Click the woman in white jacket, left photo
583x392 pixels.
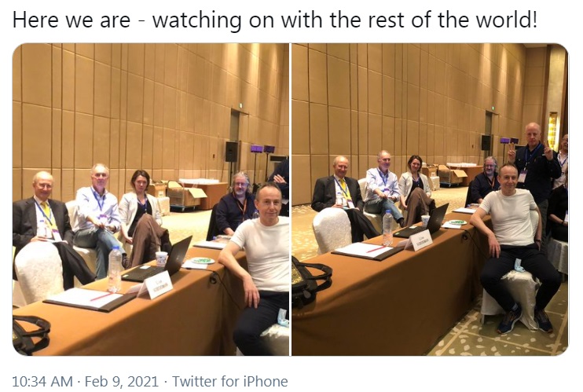[141, 216]
